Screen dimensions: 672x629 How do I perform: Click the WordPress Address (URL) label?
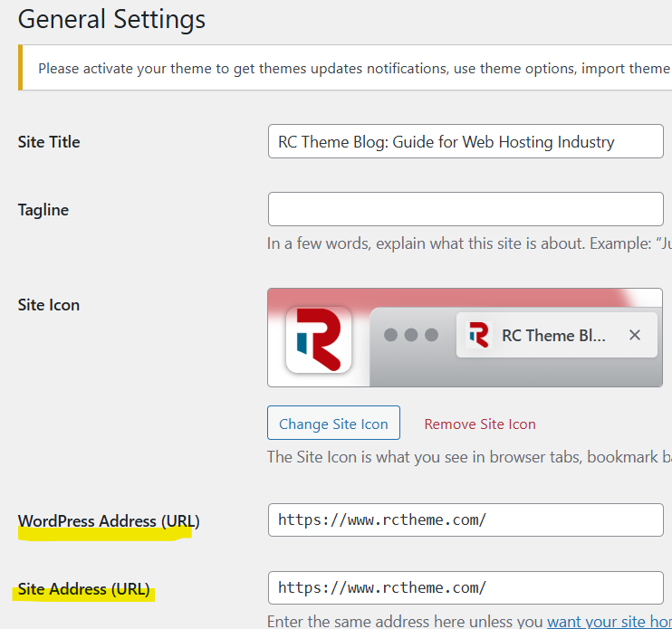click(x=109, y=521)
